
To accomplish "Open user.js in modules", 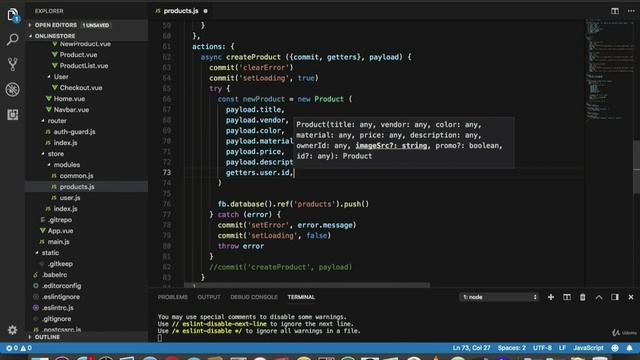I will coord(70,198).
